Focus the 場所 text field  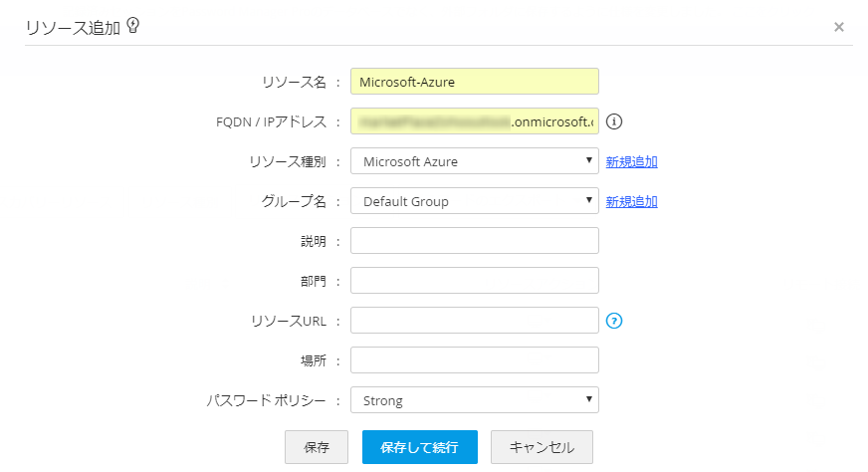[x=474, y=360]
